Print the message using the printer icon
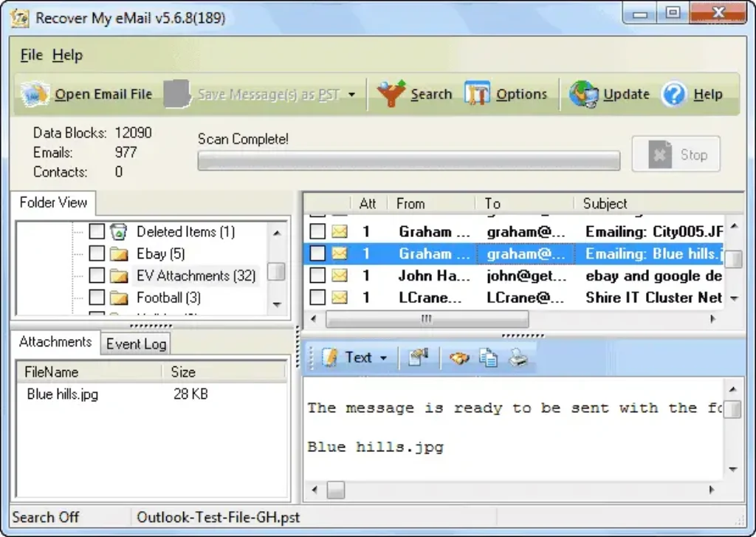This screenshot has width=756, height=537. [x=517, y=358]
